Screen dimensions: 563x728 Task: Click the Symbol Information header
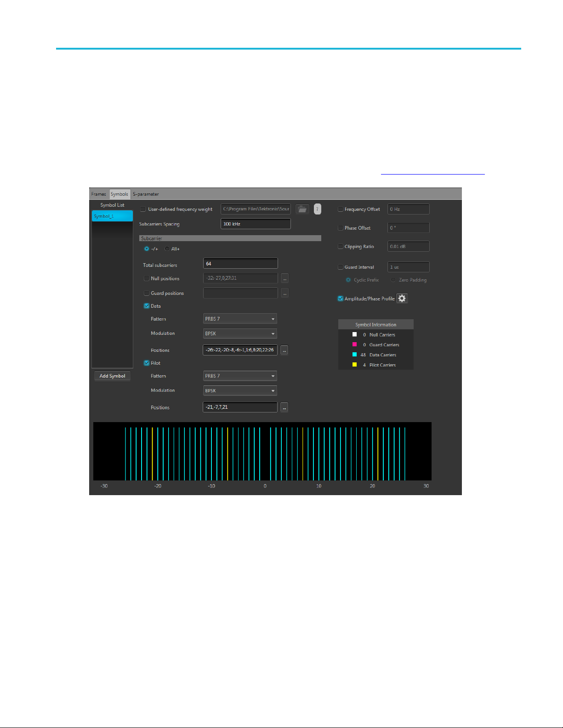coord(376,324)
